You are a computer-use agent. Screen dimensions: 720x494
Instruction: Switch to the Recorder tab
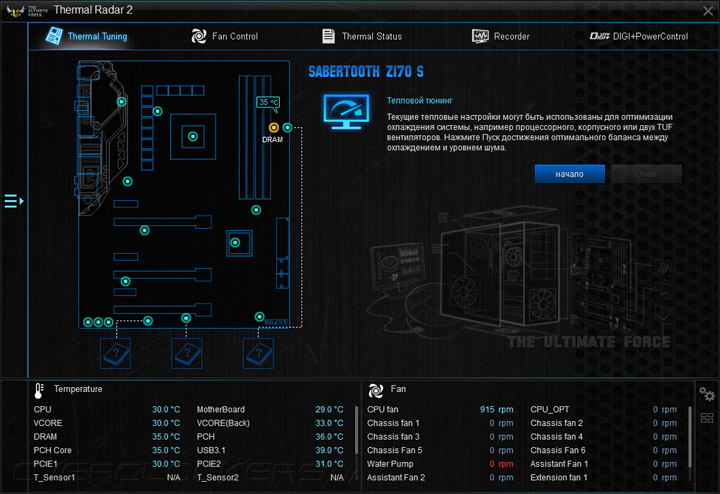pyautogui.click(x=501, y=36)
